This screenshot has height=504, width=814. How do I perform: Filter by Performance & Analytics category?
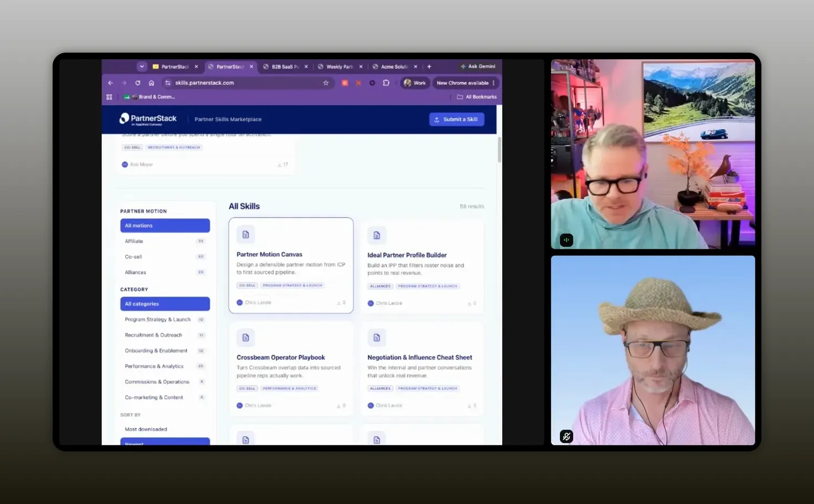[165, 366]
